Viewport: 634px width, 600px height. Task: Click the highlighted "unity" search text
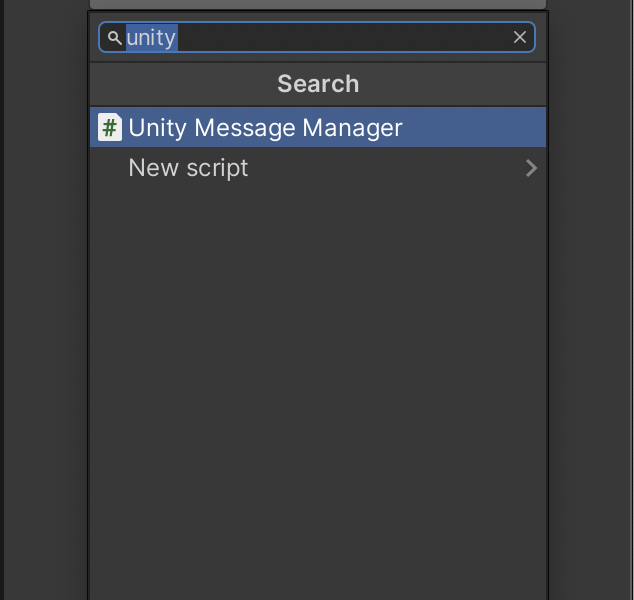[x=151, y=38]
